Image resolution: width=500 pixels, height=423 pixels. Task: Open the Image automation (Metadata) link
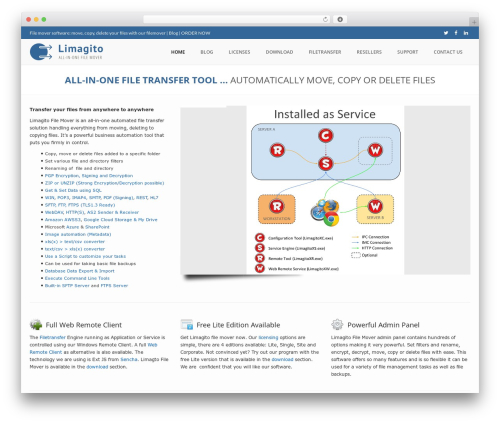(78, 234)
